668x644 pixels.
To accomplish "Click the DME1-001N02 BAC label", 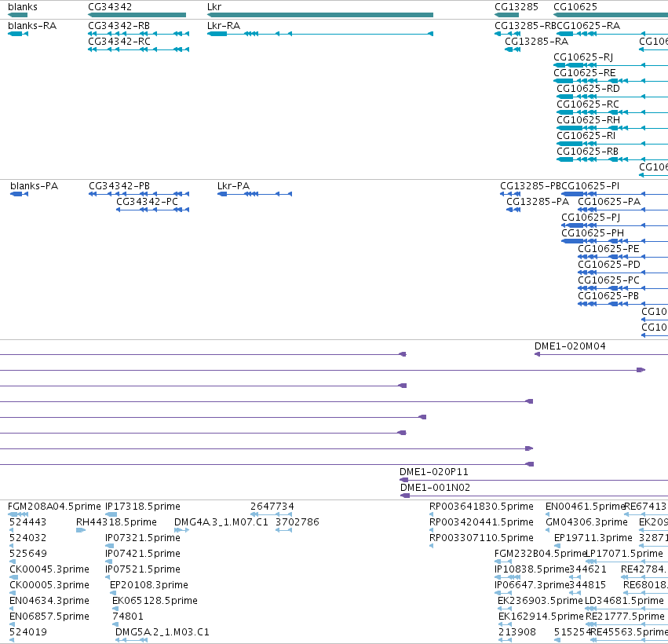I will point(435,488).
